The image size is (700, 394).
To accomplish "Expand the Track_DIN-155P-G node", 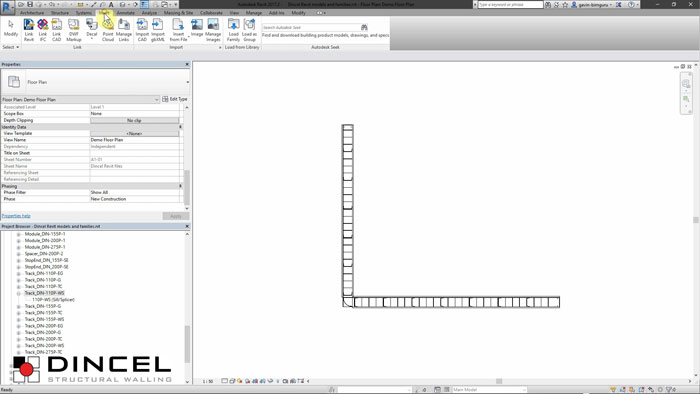I will 19,307.
